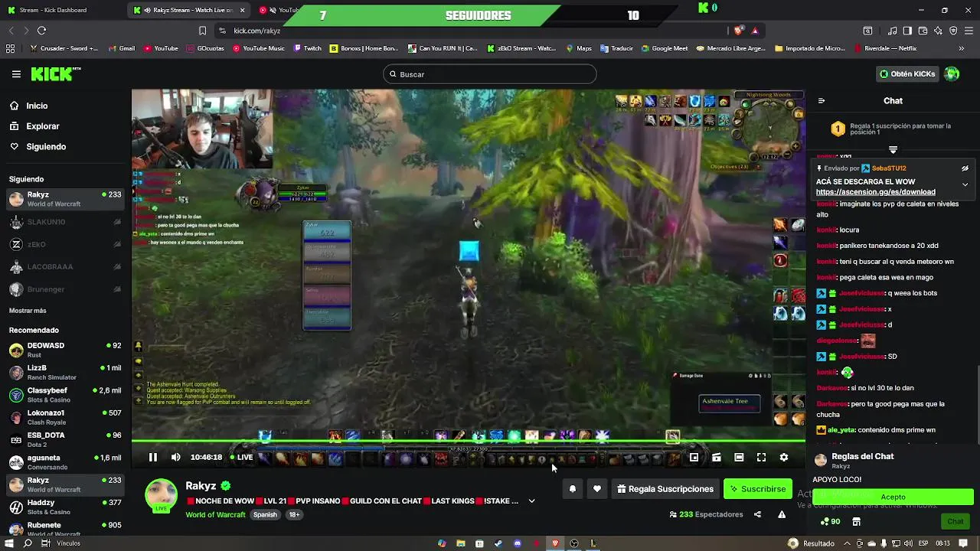Hide the pinned chat message
This screenshot has width=980, height=551.
click(x=965, y=168)
